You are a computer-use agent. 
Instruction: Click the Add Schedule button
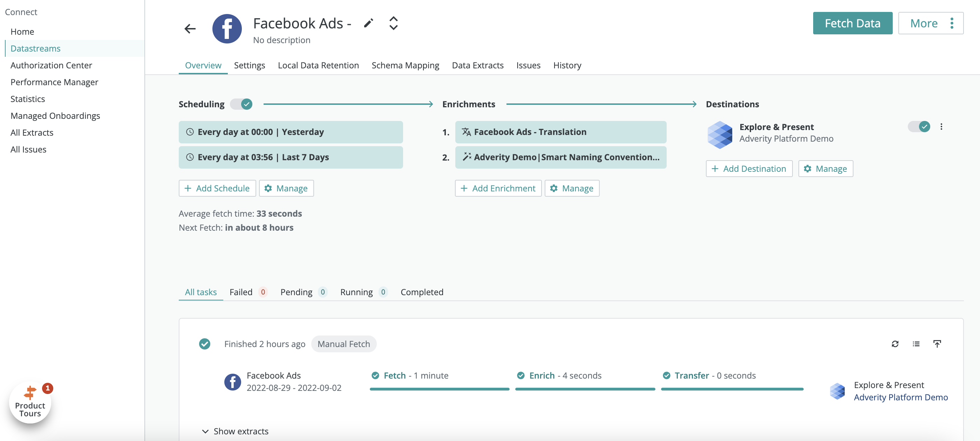[x=217, y=188]
